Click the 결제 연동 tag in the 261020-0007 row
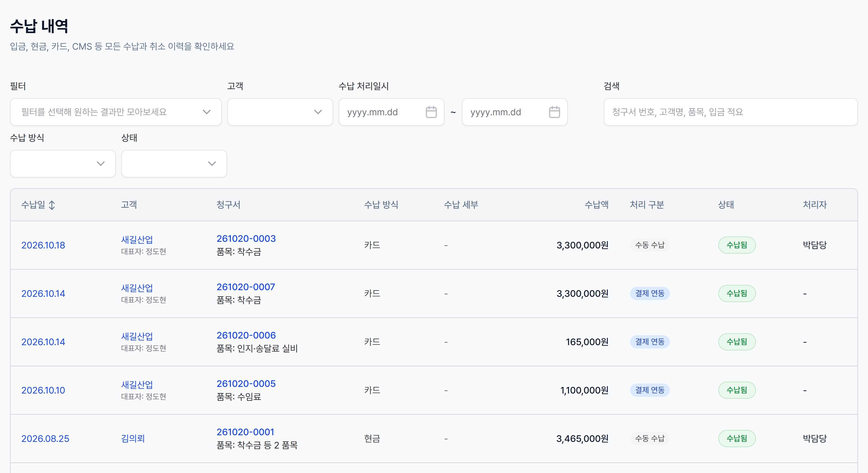Viewport: 868px width, 473px height. 650,293
